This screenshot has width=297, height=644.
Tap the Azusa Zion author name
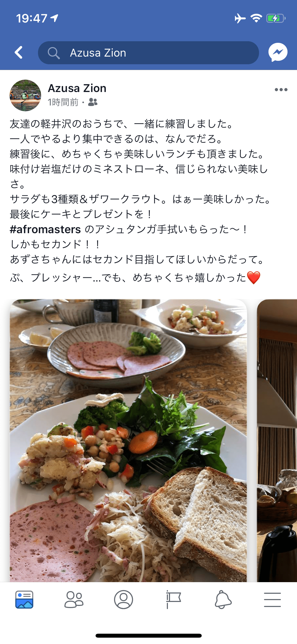click(x=77, y=88)
